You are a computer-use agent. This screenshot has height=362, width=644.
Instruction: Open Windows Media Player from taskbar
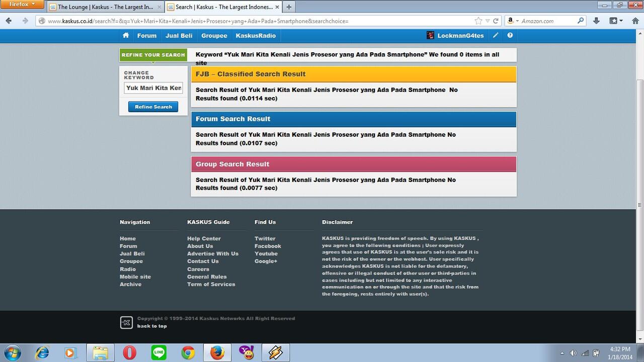coord(70,352)
